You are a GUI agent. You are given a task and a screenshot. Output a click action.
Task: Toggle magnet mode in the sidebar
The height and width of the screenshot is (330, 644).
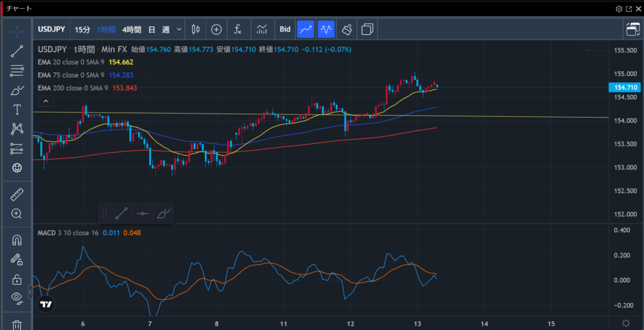tap(17, 240)
